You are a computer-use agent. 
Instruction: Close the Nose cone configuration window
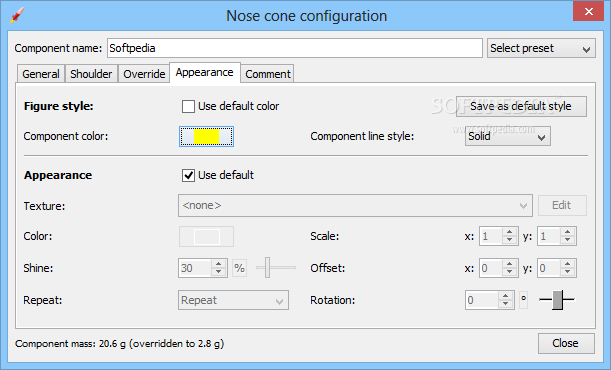(x=589, y=12)
